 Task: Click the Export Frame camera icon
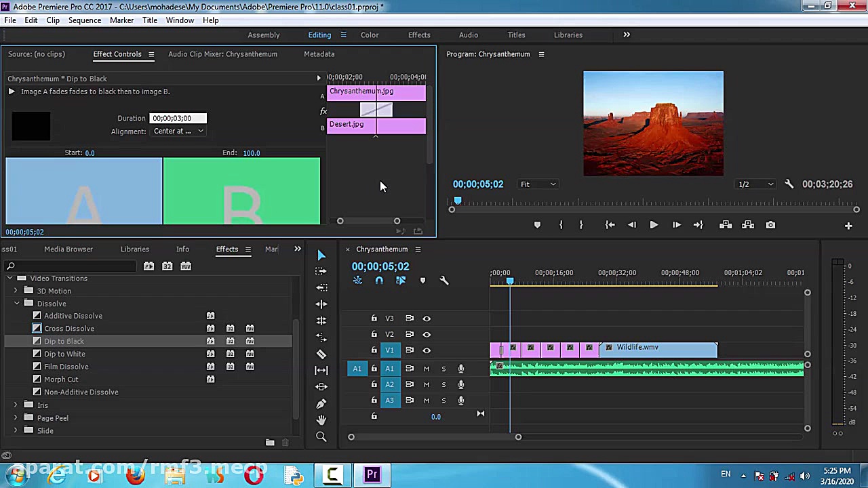770,225
